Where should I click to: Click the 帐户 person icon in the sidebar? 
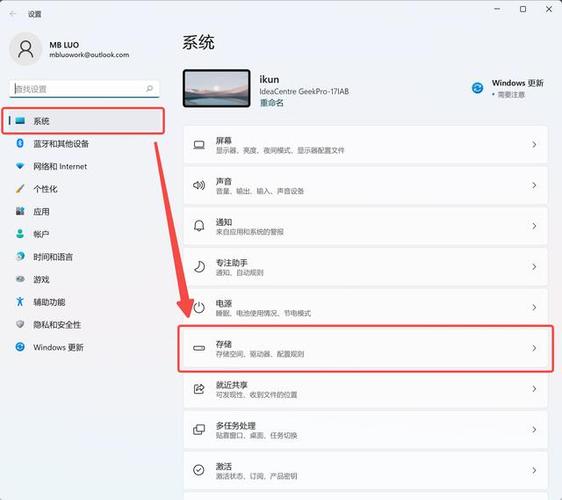click(x=20, y=234)
